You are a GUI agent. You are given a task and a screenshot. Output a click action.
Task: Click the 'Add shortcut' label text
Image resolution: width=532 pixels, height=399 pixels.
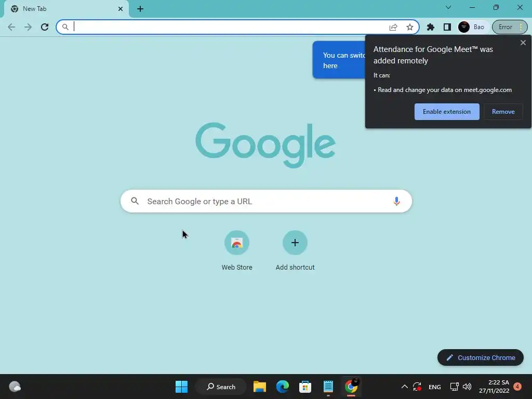point(295,268)
